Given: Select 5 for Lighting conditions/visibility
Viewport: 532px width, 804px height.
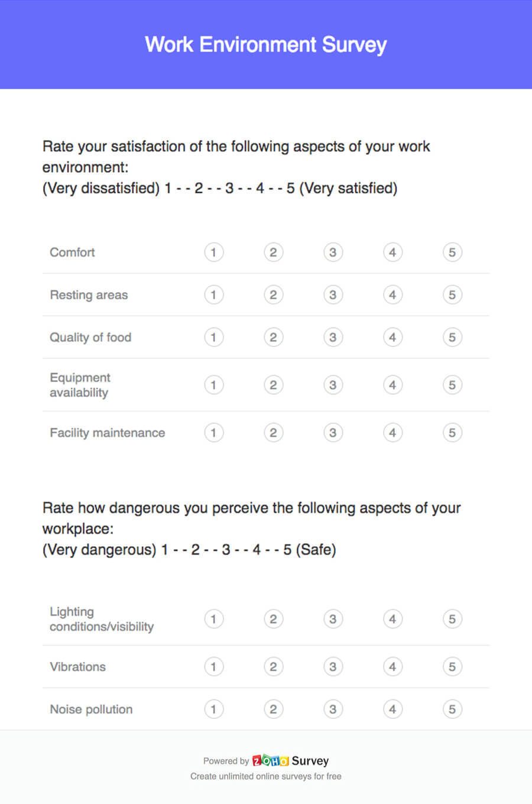Looking at the screenshot, I should pyautogui.click(x=452, y=619).
